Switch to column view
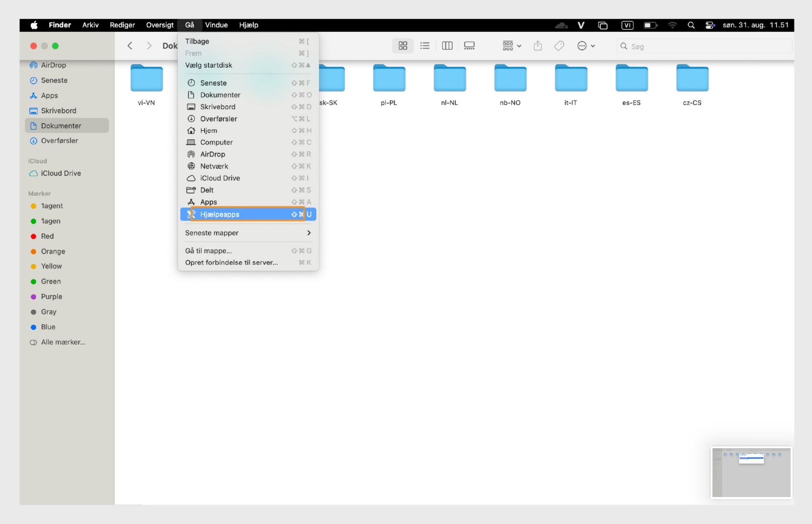Viewport: 812px width, 524px height. click(x=447, y=46)
